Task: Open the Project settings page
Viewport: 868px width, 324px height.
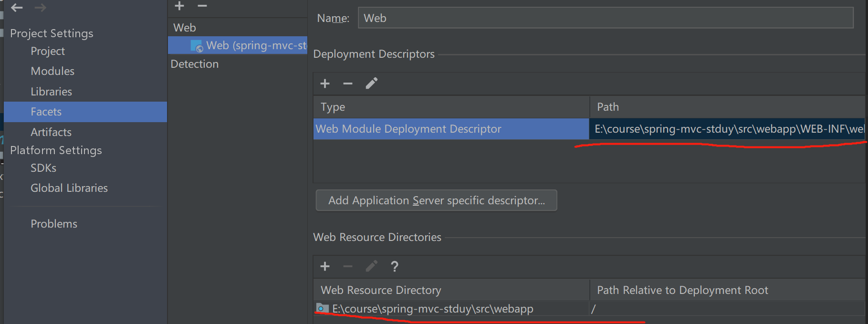Action: click(x=48, y=51)
